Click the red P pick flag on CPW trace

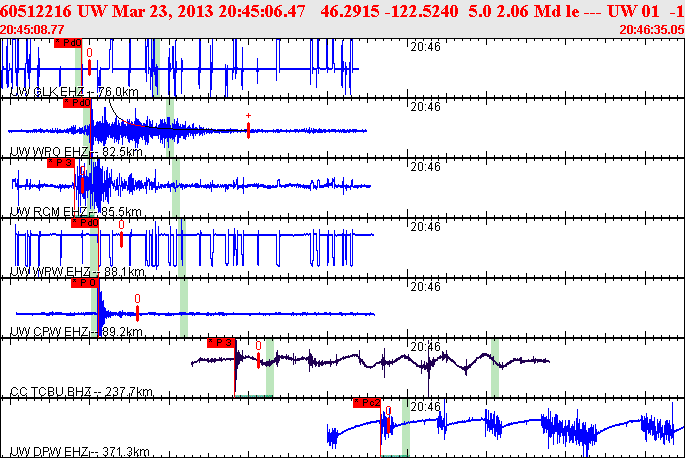[82, 283]
